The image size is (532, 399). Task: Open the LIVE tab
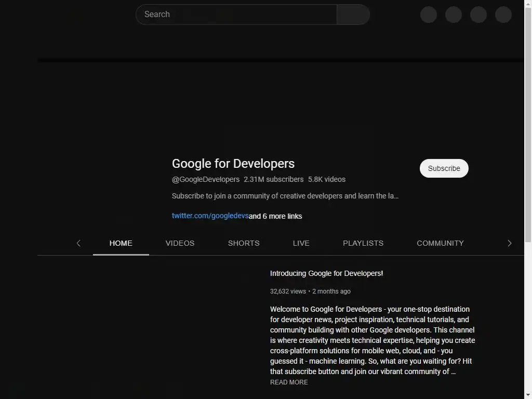(x=301, y=243)
